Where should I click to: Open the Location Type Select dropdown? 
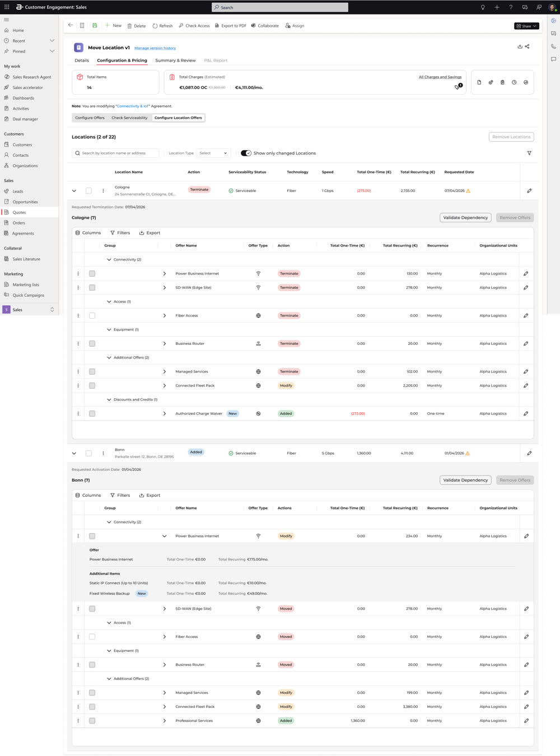tap(213, 153)
